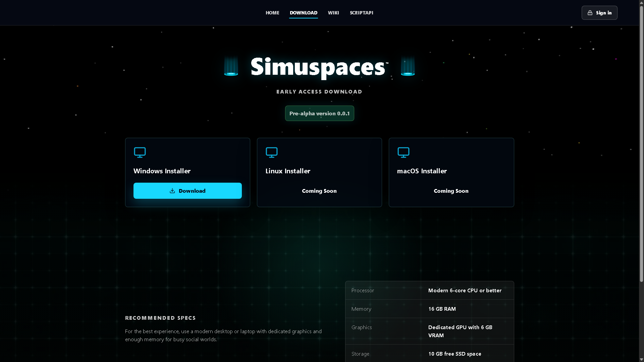Click the monitor icon above Linux Installer
Viewport: 644px width, 362px height.
[272, 152]
